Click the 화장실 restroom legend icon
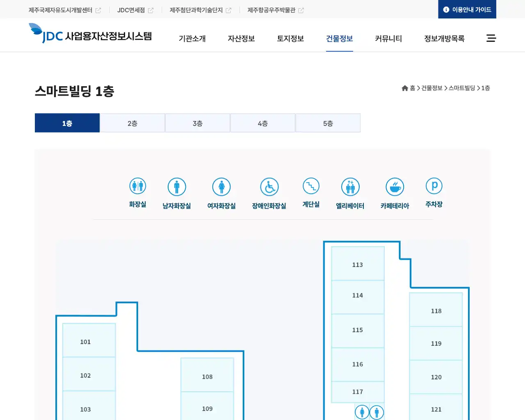 (x=138, y=186)
